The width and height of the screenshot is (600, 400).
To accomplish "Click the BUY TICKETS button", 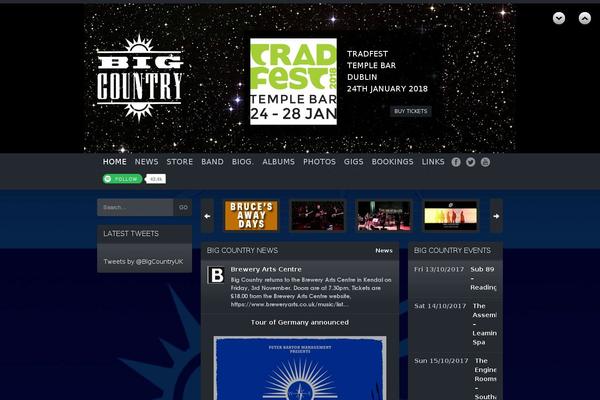I will coord(411,111).
